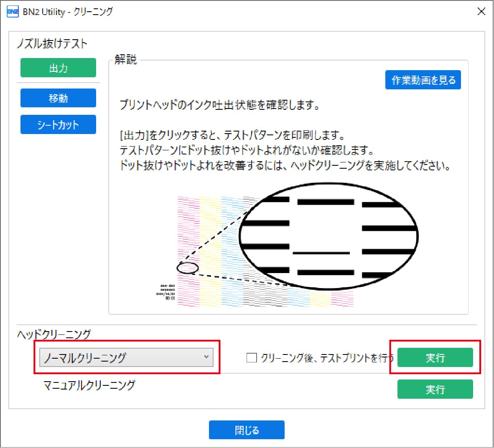The image size is (494, 448).
Task: Click the line starting with [出力]をクリックすると
Action: [232, 135]
